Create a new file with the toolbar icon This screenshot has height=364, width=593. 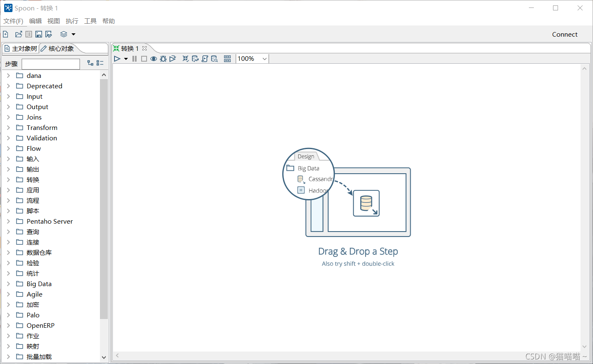coord(5,34)
